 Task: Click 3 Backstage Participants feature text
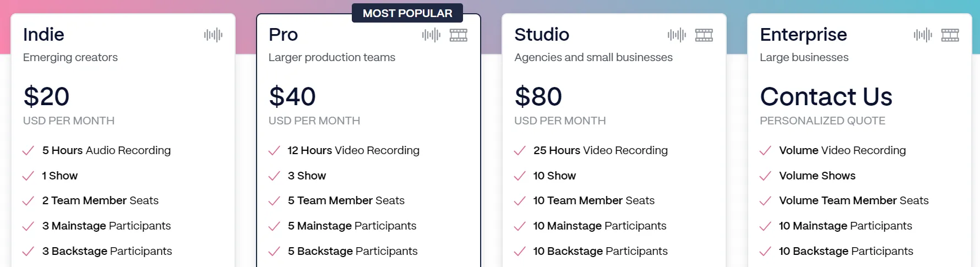pyautogui.click(x=107, y=252)
